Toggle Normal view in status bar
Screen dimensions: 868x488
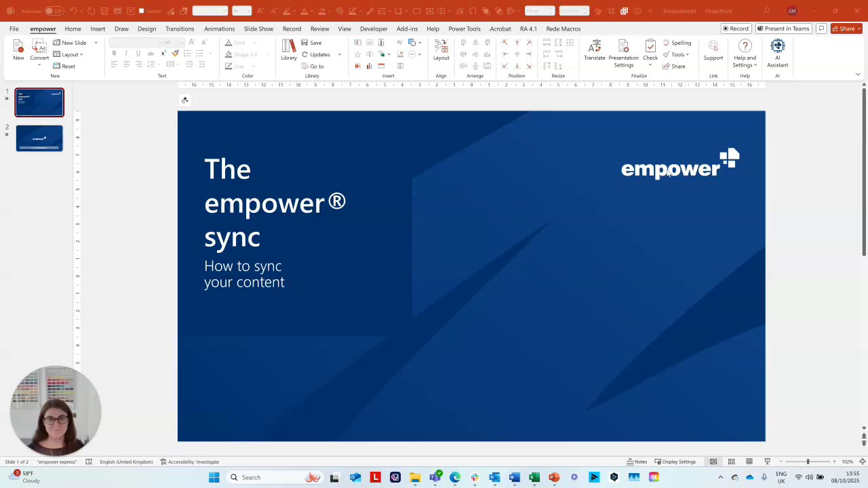713,462
